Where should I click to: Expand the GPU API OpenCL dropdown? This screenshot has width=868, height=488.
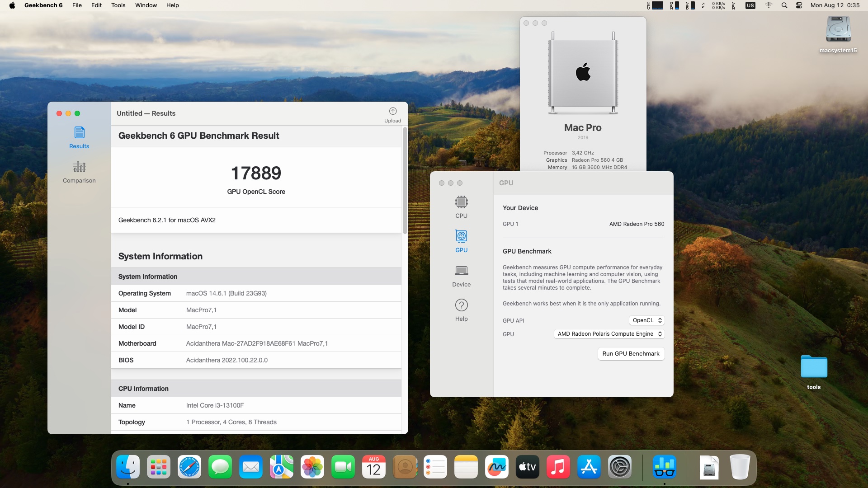click(647, 320)
